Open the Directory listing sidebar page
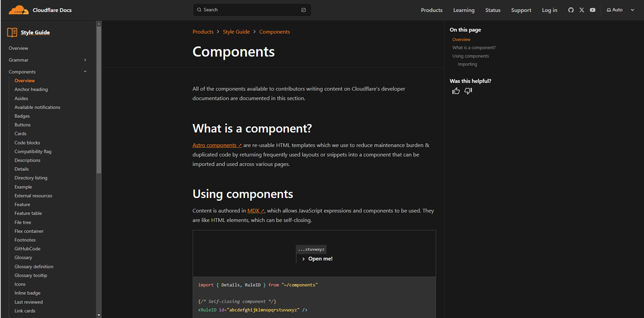The height and width of the screenshot is (318, 644). click(x=31, y=178)
